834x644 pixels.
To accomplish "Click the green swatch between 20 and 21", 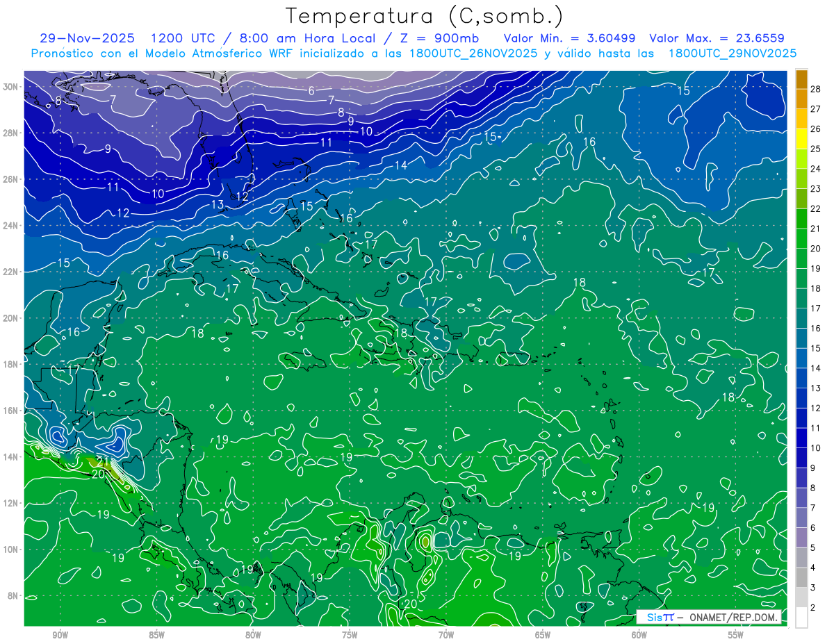I will click(x=801, y=238).
